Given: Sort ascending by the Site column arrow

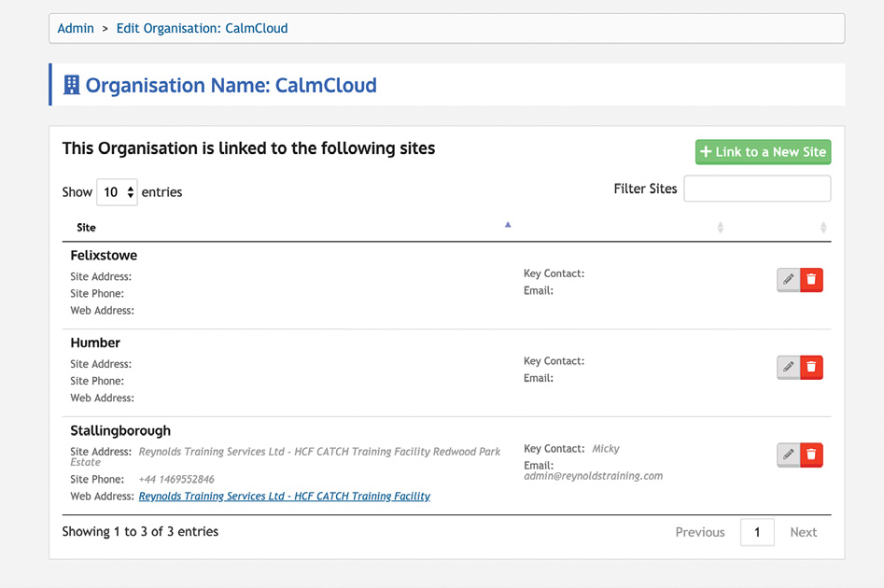Looking at the screenshot, I should point(508,225).
